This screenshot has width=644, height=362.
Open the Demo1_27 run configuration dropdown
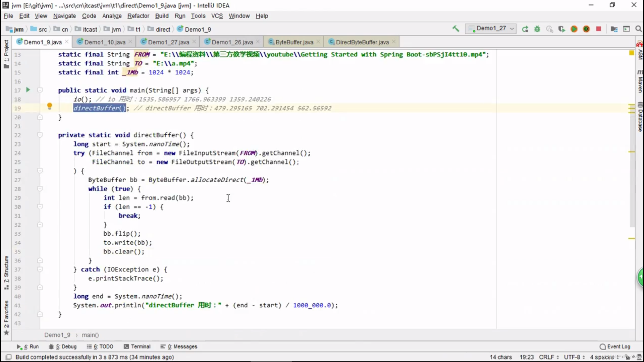point(490,28)
